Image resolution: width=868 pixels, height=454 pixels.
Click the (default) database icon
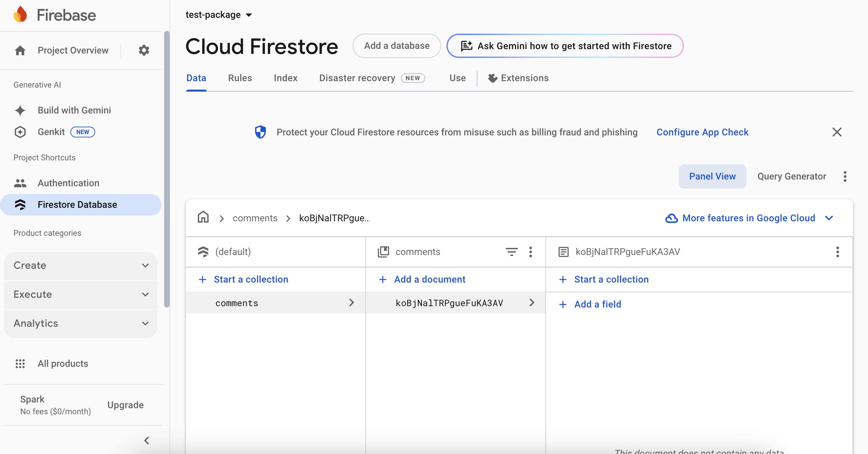pyautogui.click(x=203, y=252)
